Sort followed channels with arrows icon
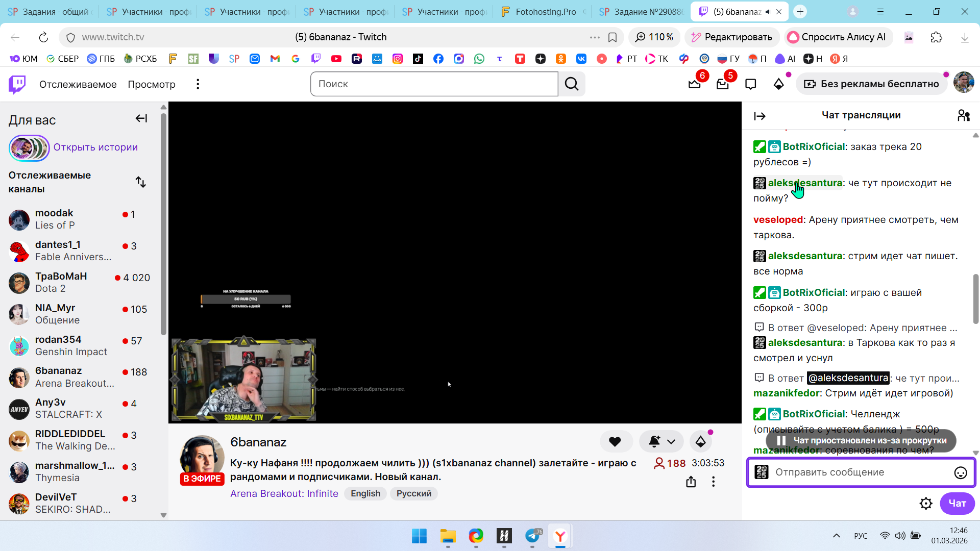This screenshot has height=551, width=980. coord(141,182)
